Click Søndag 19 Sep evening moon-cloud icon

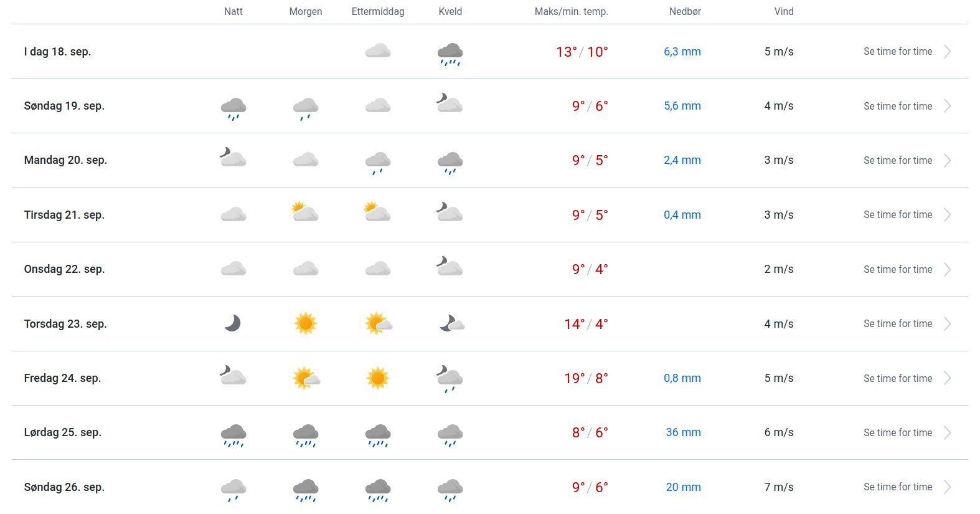click(x=450, y=103)
